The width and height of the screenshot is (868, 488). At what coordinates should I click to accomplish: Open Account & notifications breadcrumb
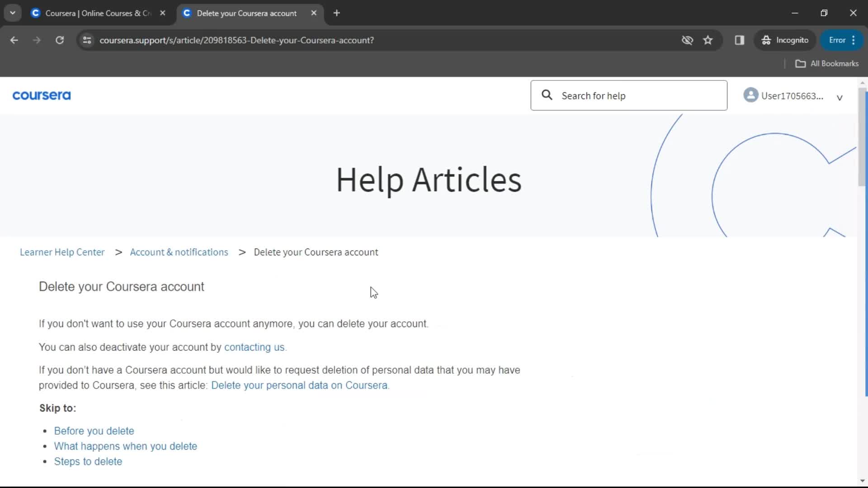coord(179,252)
